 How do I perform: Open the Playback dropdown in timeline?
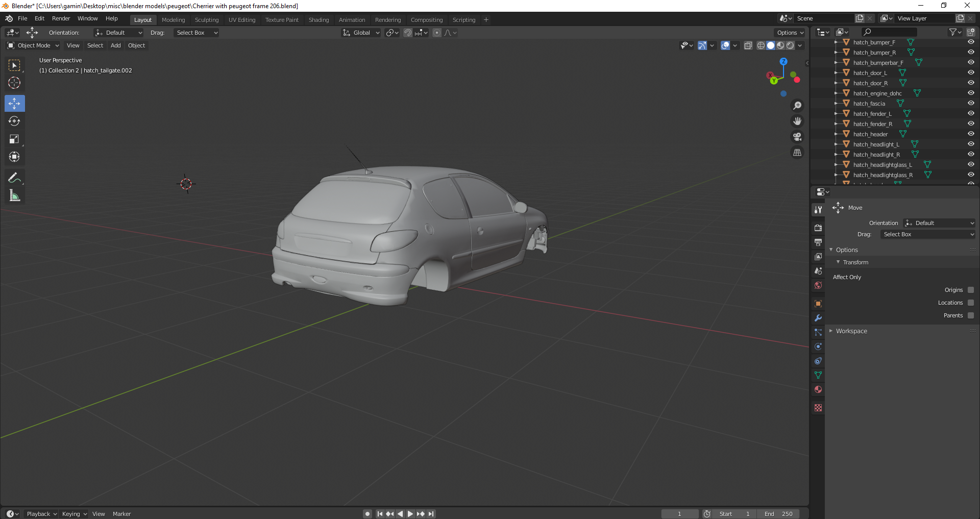[41, 514]
